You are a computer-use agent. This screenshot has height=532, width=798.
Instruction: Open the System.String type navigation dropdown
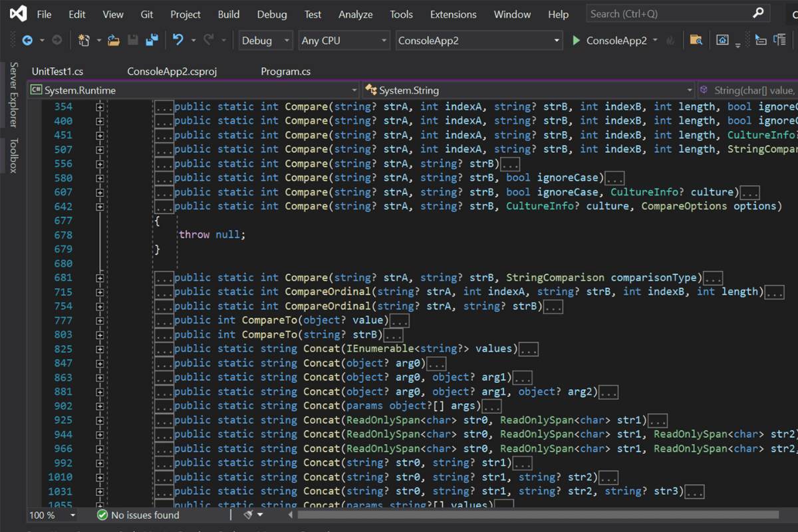[x=529, y=90]
